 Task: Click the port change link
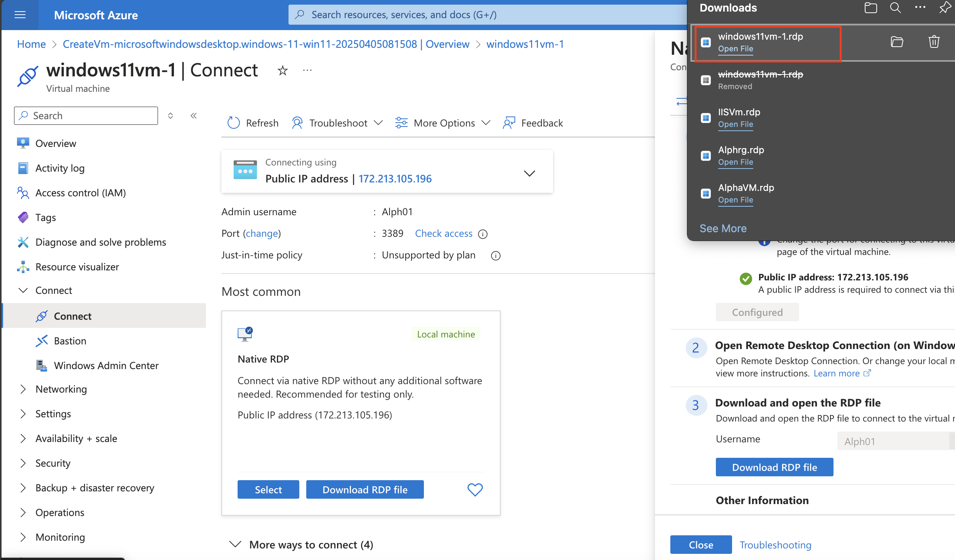tap(262, 233)
